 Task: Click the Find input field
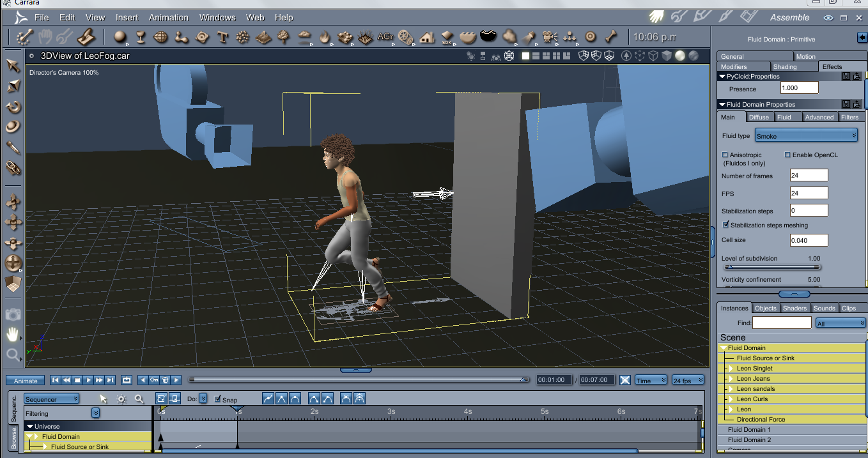(x=782, y=323)
